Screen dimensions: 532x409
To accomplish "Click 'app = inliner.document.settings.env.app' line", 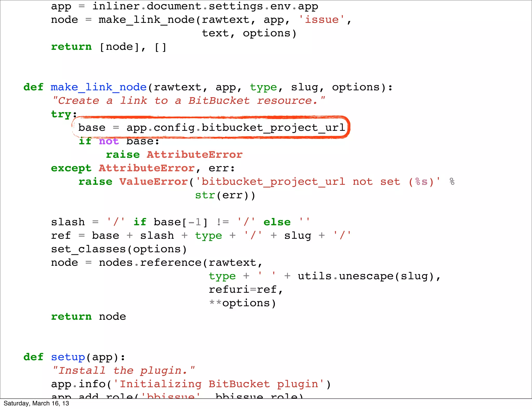I will tap(184, 6).
